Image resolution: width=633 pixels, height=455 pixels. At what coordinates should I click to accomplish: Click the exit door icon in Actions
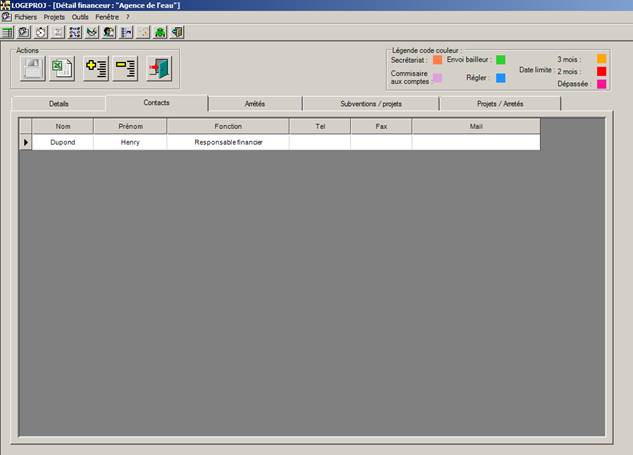[x=159, y=69]
